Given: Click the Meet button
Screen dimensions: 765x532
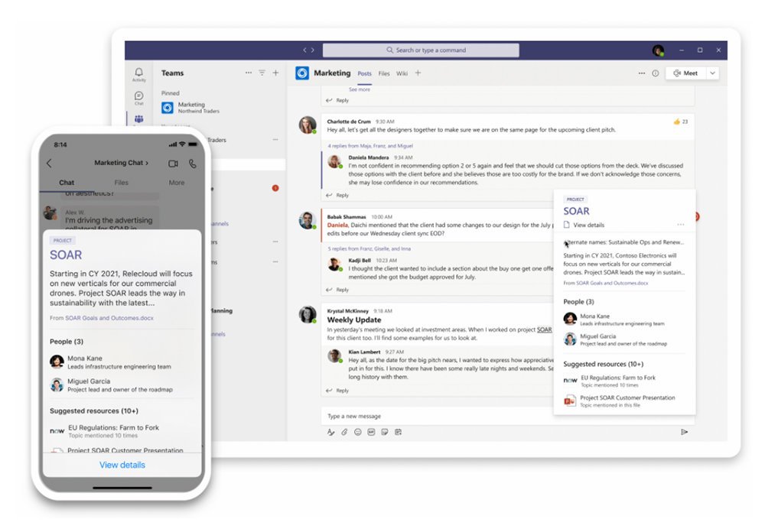Looking at the screenshot, I should pyautogui.click(x=686, y=73).
